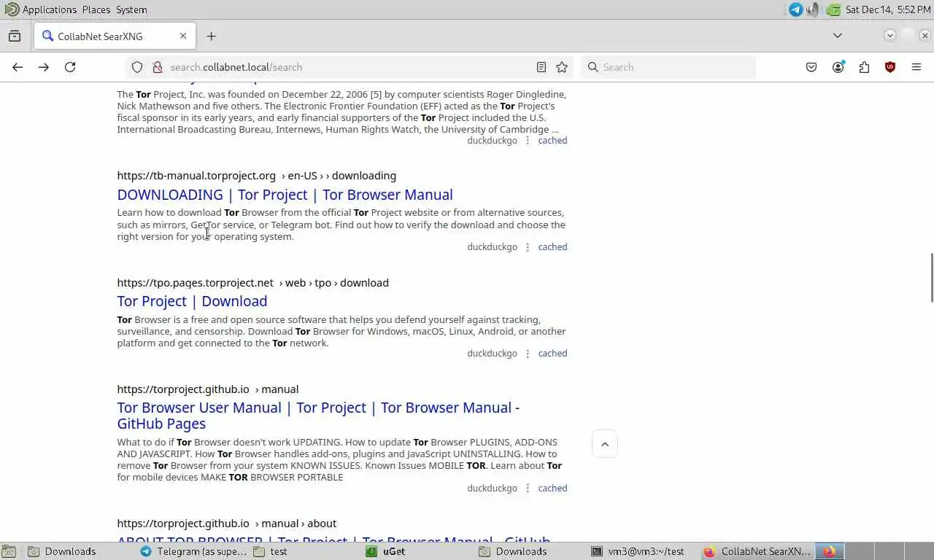
Task: Click the torproject.github.io manual about URL
Action: coord(226,524)
